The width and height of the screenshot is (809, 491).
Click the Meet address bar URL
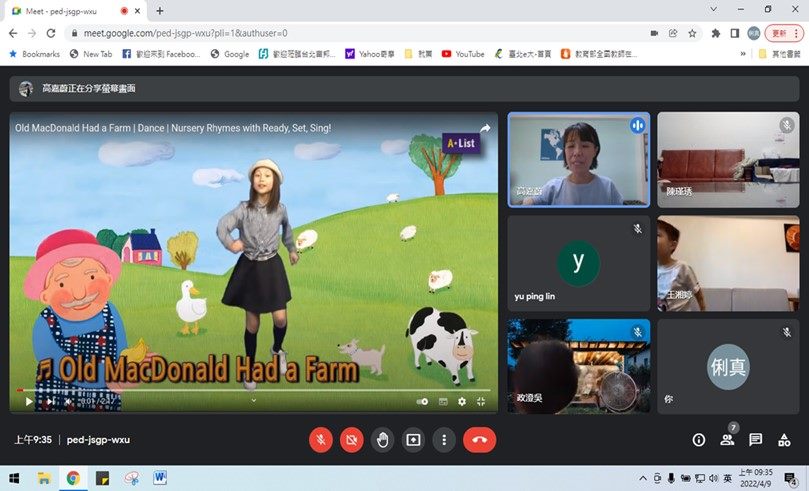pyautogui.click(x=200, y=32)
